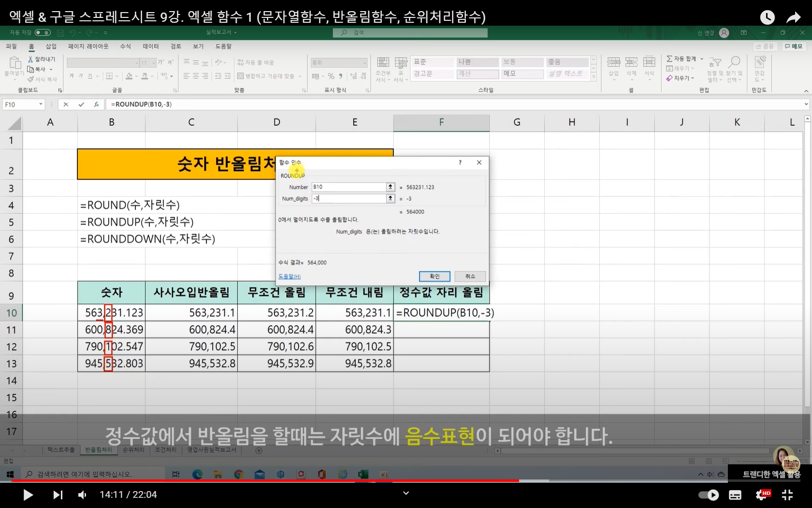
Task: Select the 좋음 cell style
Action: click(567, 62)
